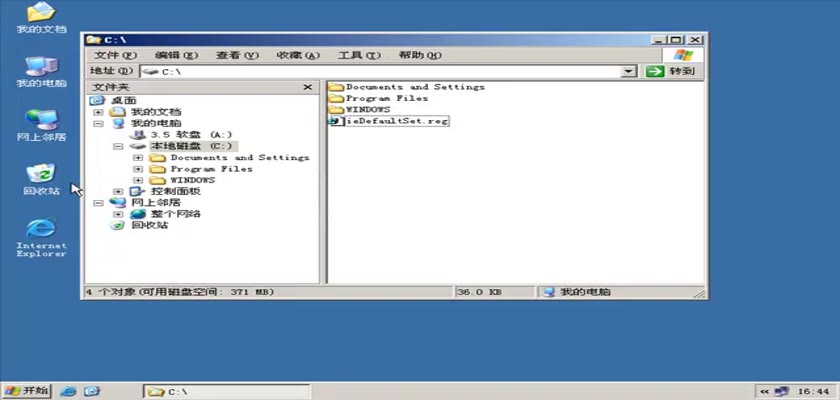Click the 开始 start button

pyautogui.click(x=27, y=390)
